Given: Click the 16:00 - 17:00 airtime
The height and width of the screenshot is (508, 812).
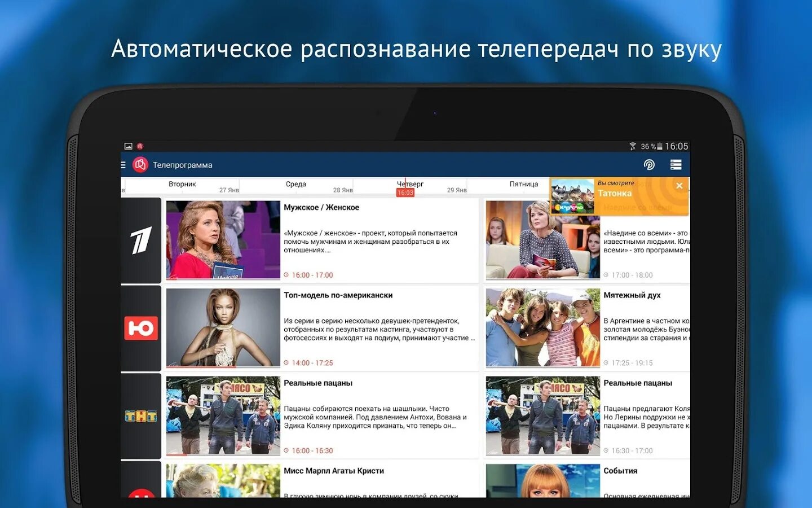Looking at the screenshot, I should click(312, 275).
